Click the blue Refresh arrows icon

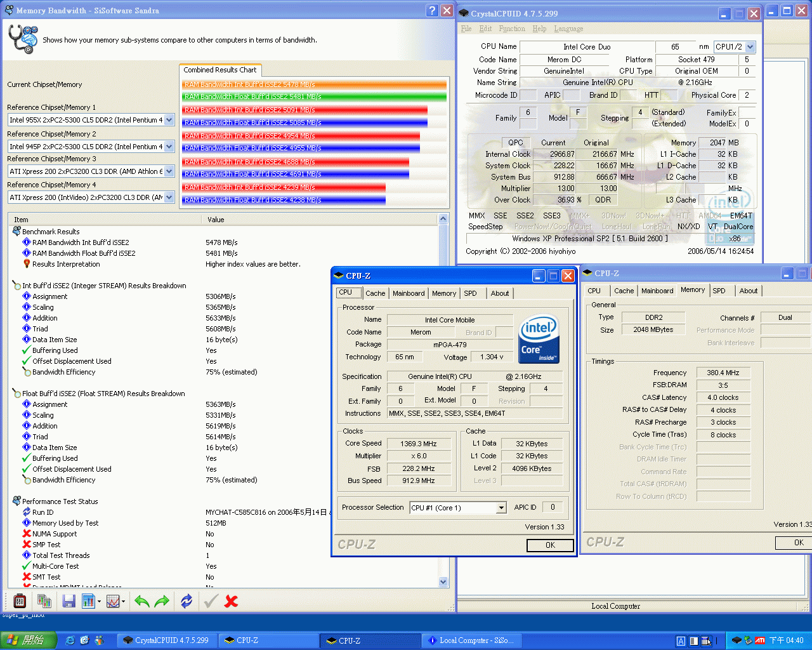(x=187, y=600)
